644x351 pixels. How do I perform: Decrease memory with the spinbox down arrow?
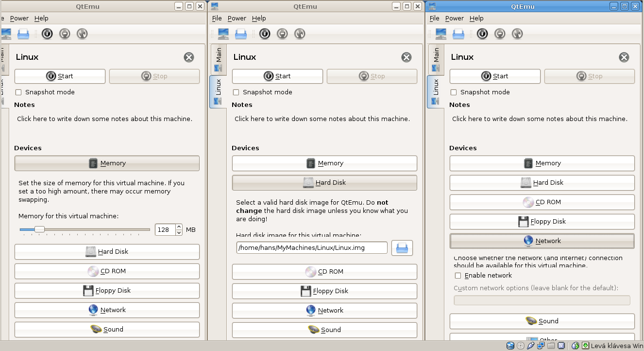[179, 232]
